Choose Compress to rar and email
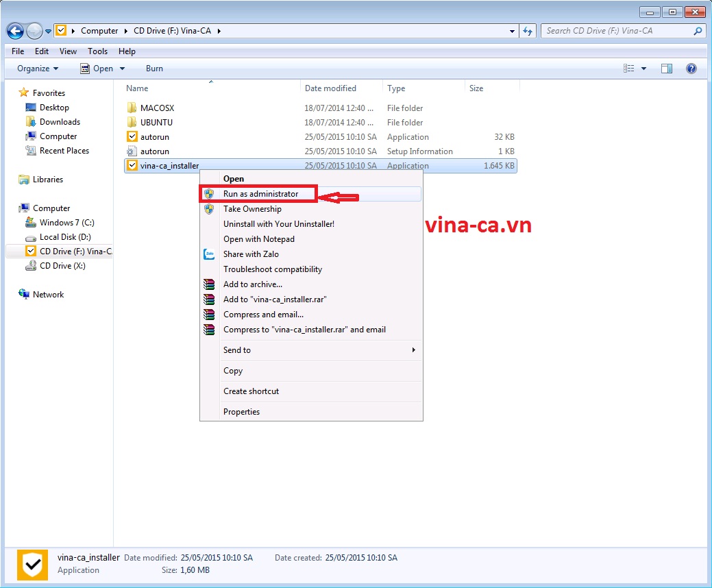This screenshot has width=712, height=588. pos(304,330)
